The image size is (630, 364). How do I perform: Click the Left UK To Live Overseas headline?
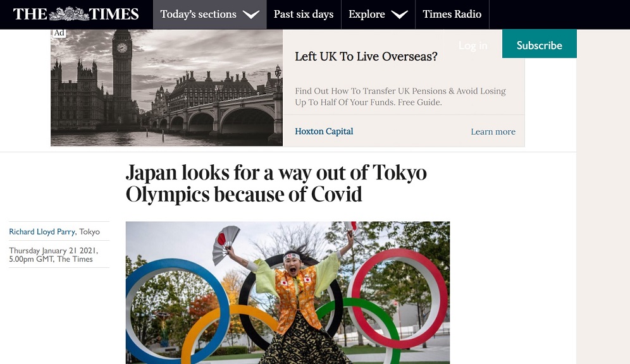click(366, 57)
